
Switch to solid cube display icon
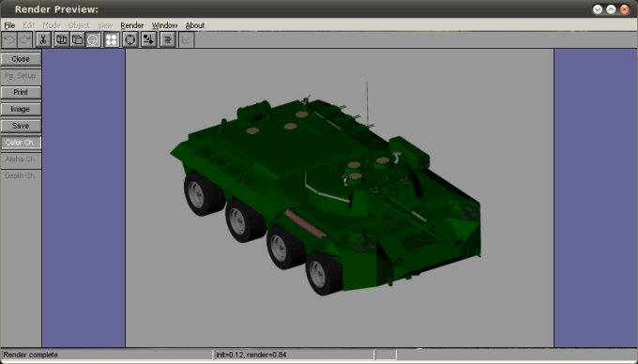tap(77, 39)
